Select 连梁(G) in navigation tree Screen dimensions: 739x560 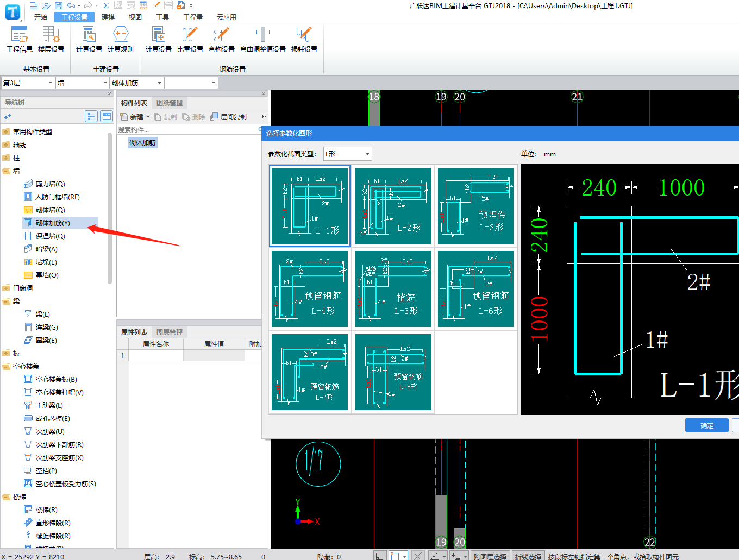click(x=47, y=327)
